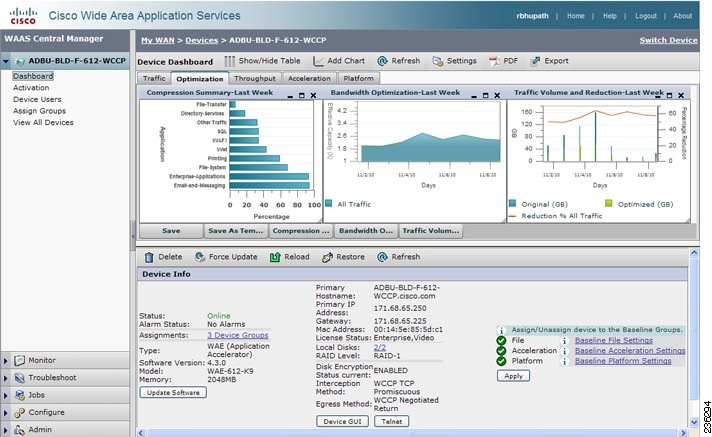Viewport: 712px width, 437px height.
Task: Open View All Devices
Action: (43, 123)
